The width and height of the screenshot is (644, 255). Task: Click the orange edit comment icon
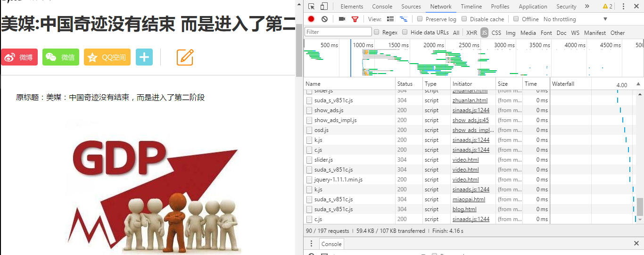[x=185, y=57]
